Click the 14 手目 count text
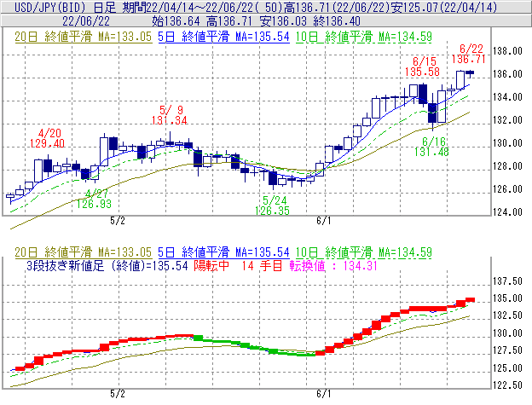The height and width of the screenshot is (405, 532). [x=262, y=265]
